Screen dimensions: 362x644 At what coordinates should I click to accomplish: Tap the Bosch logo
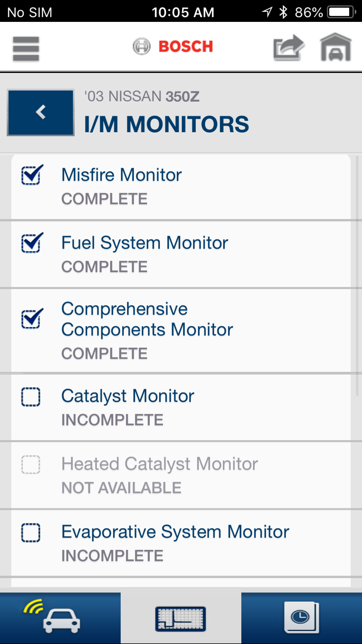coord(173,46)
